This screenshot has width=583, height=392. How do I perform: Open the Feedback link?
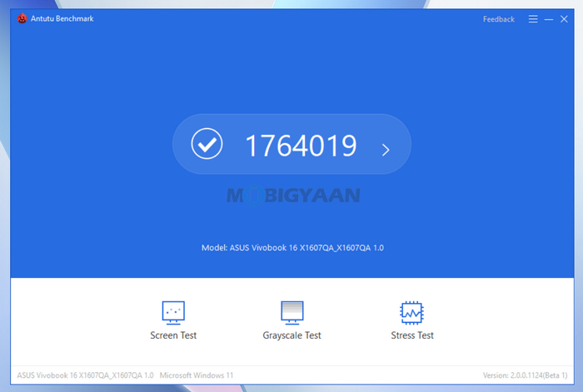coord(499,19)
